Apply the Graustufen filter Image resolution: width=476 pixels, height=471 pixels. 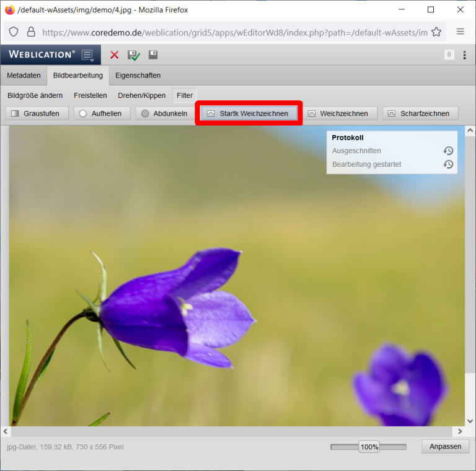click(x=37, y=113)
